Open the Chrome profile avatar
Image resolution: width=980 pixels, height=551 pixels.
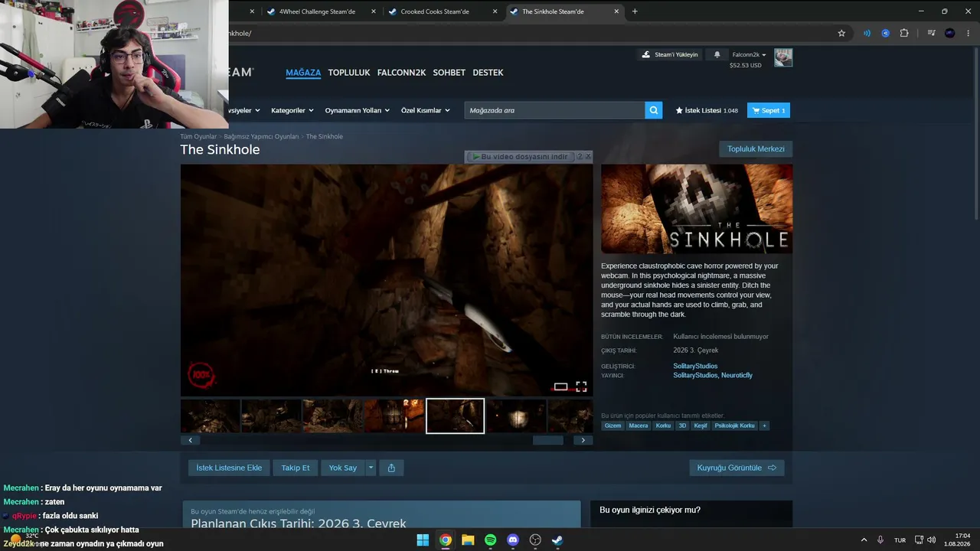click(x=950, y=33)
